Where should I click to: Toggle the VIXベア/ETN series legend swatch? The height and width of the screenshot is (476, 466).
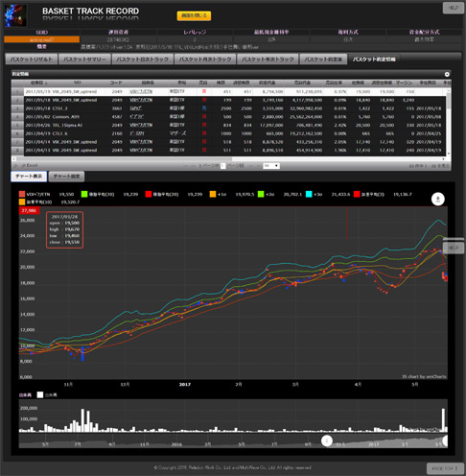(22, 194)
